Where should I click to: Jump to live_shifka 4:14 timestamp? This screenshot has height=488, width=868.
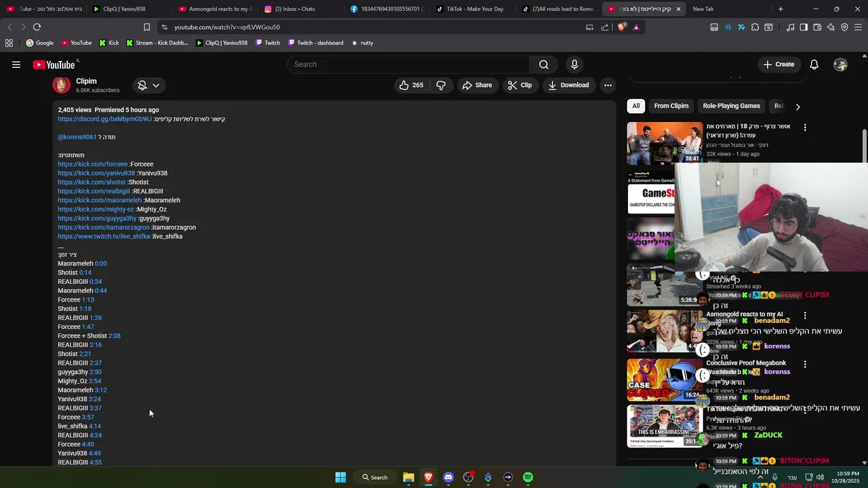(95, 426)
